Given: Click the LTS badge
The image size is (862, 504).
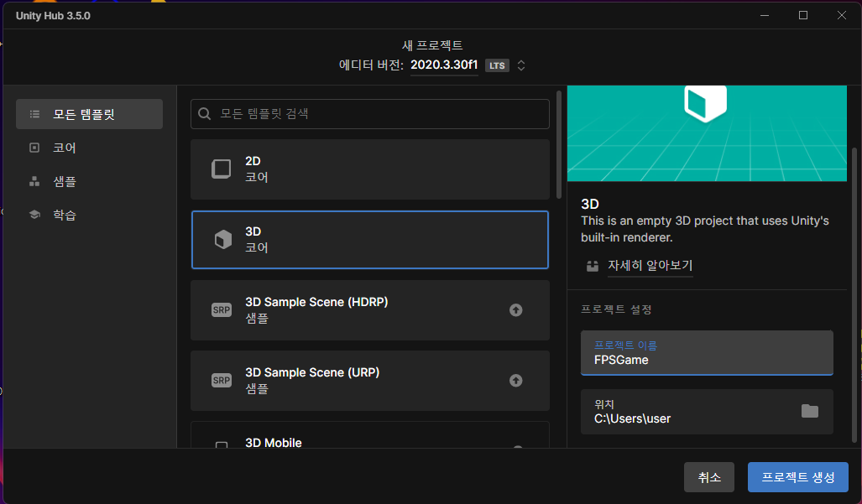Looking at the screenshot, I should (497, 66).
